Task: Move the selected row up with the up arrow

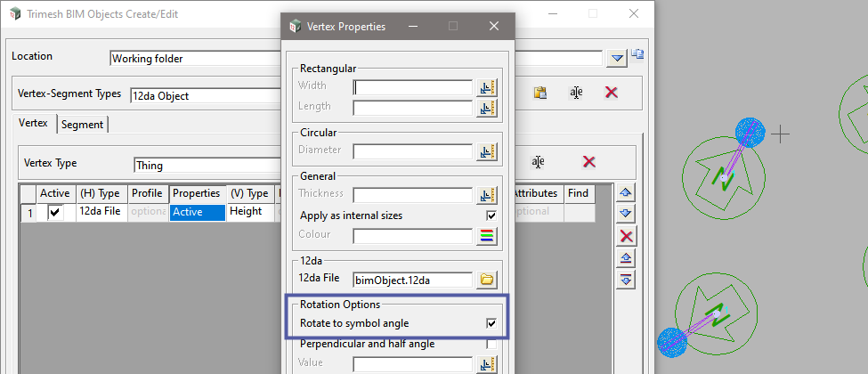Action: 627,192
